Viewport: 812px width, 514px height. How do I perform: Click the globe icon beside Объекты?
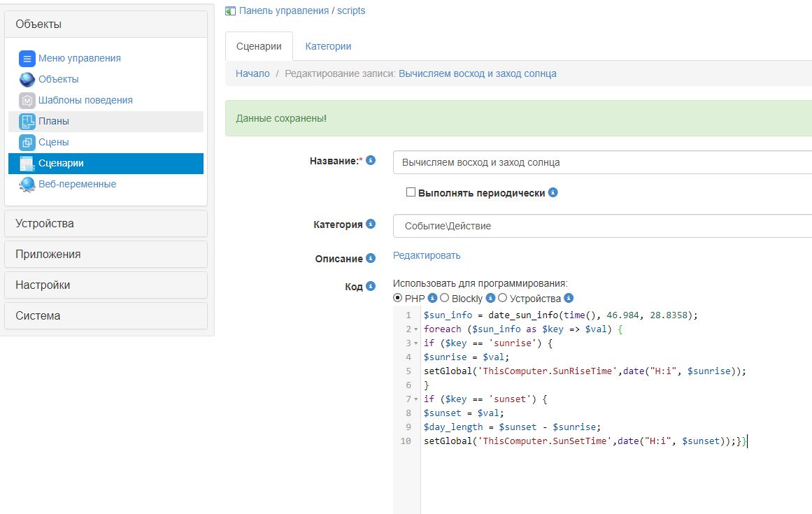27,80
